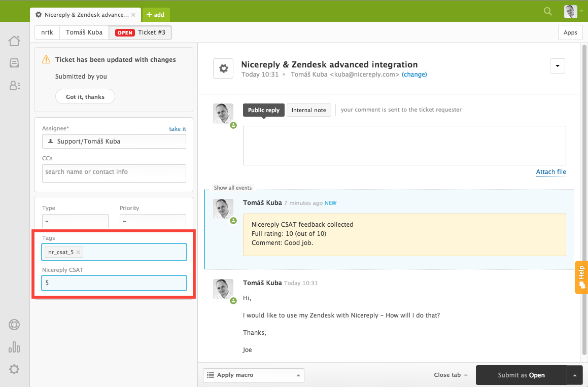The width and height of the screenshot is (588, 387).
Task: Expand the Apply macro dropdown
Action: [x=254, y=375]
